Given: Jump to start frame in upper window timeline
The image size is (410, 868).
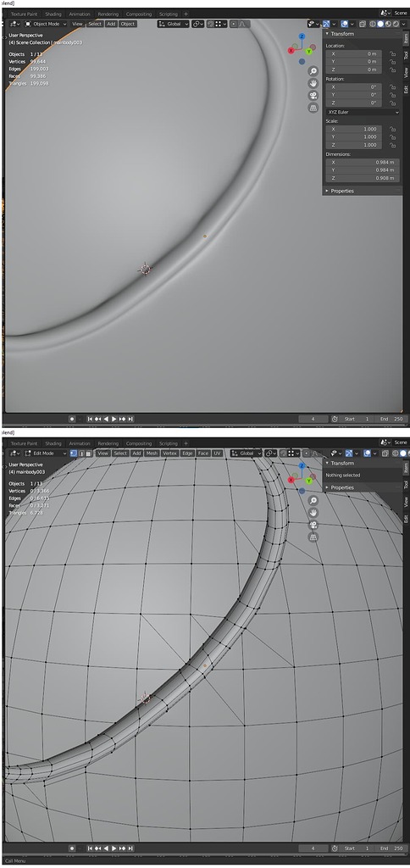Looking at the screenshot, I should point(90,419).
